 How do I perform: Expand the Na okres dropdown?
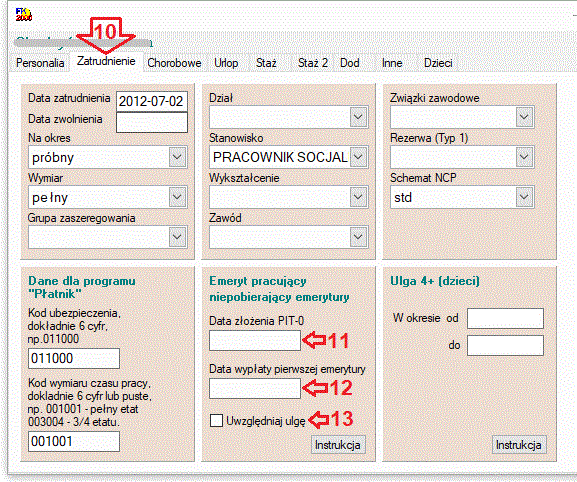[x=177, y=157]
